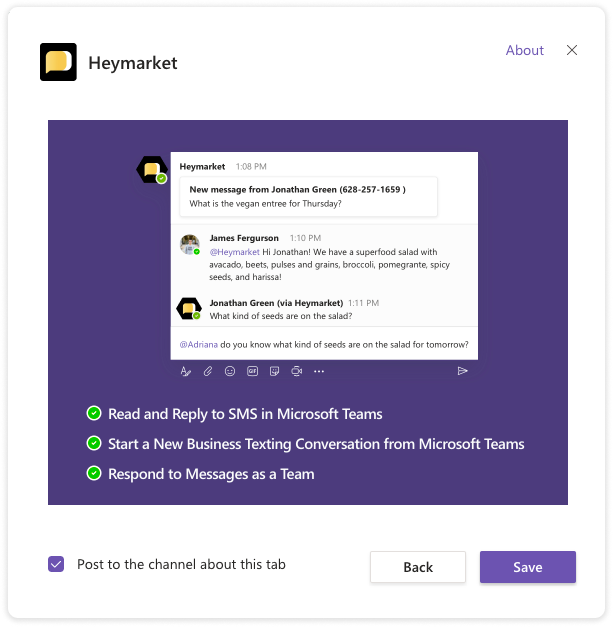The width and height of the screenshot is (613, 627).
Task: Click green check beside Read and Reply to SMS
Action: coord(94,413)
